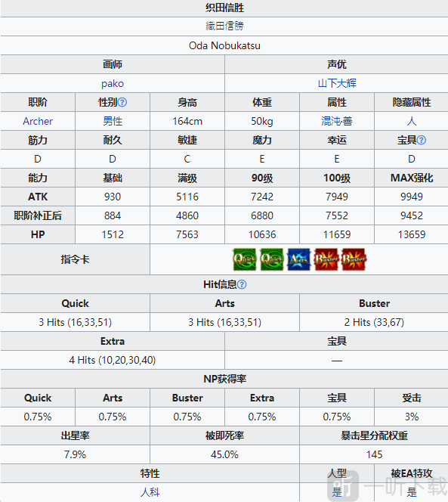Select class-adjusted value 7552

(337, 215)
